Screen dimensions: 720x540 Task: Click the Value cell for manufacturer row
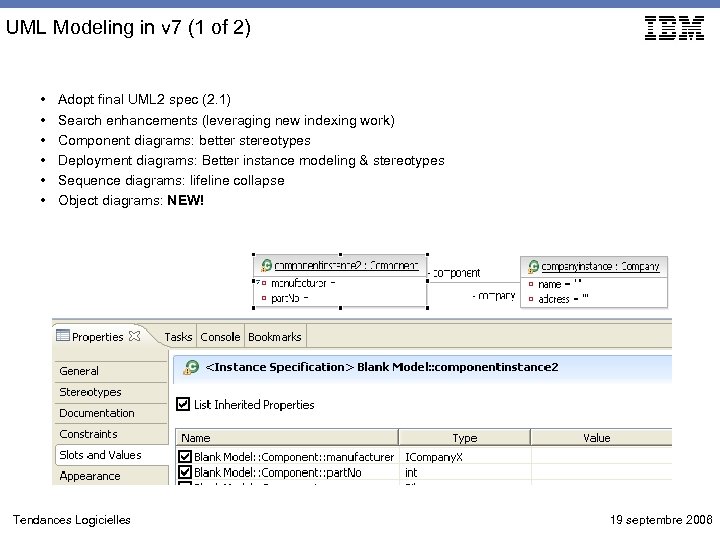602,457
